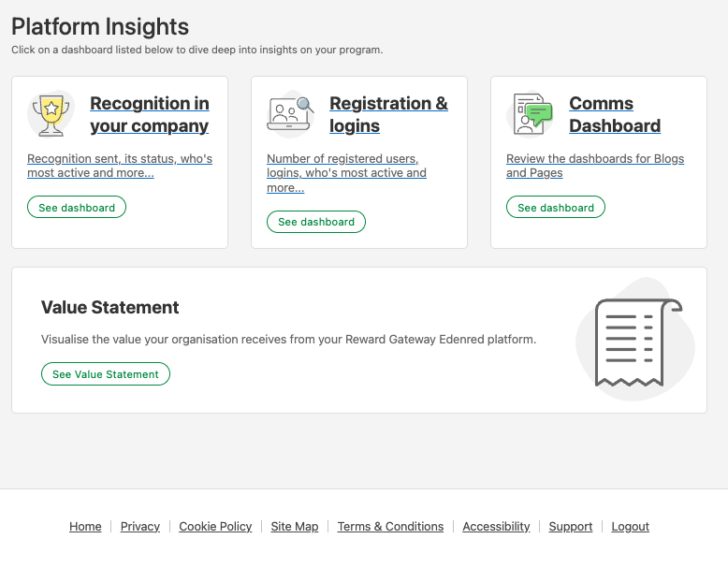Open the See Value Statement button
The width and height of the screenshot is (728, 568).
click(x=106, y=374)
